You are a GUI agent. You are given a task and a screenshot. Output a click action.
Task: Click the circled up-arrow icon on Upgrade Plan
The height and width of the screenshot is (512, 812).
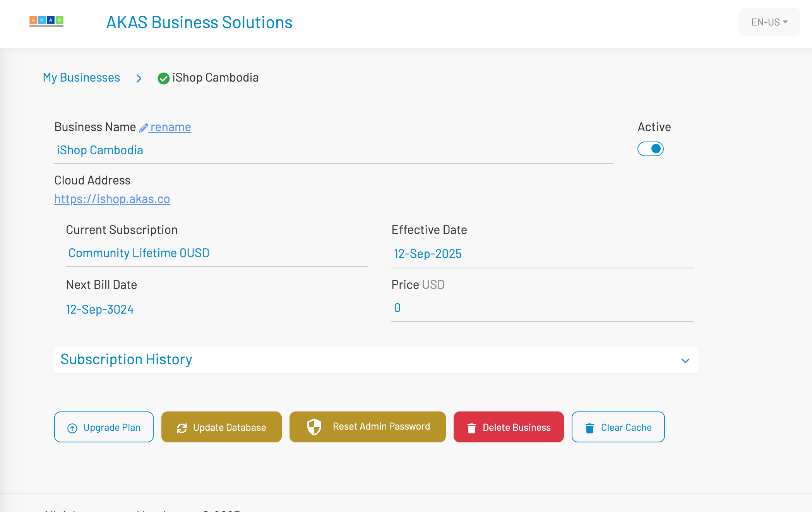coord(72,428)
